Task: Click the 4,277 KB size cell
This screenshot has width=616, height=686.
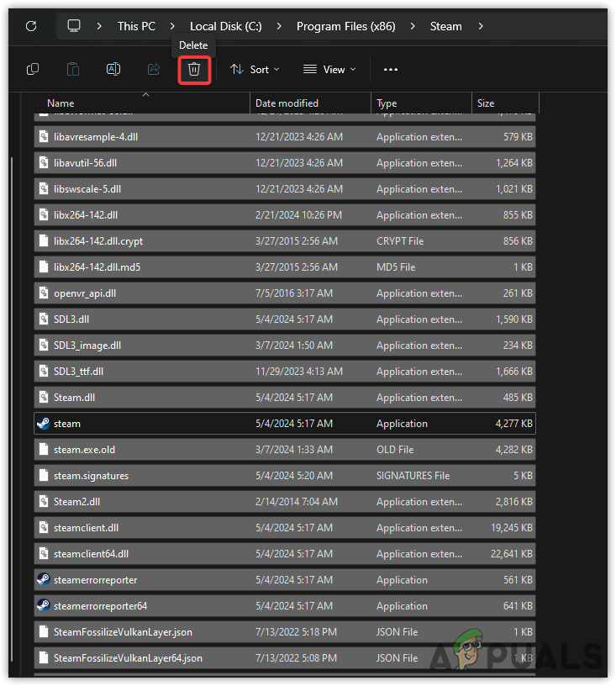Action: [513, 424]
